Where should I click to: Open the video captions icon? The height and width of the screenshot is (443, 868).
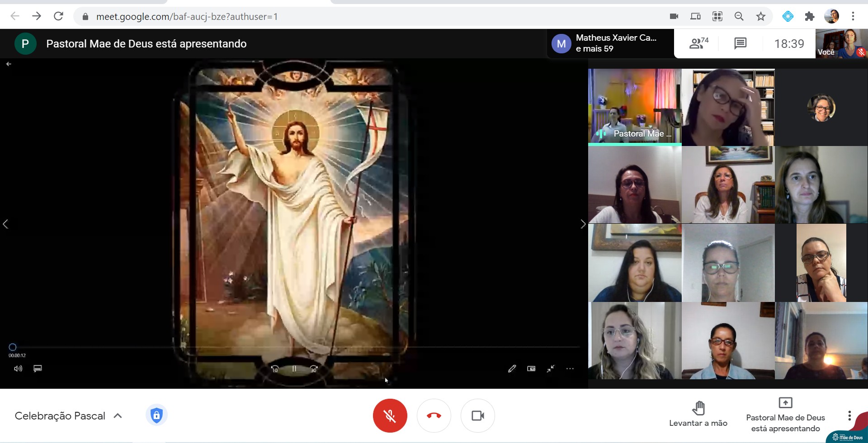[38, 368]
